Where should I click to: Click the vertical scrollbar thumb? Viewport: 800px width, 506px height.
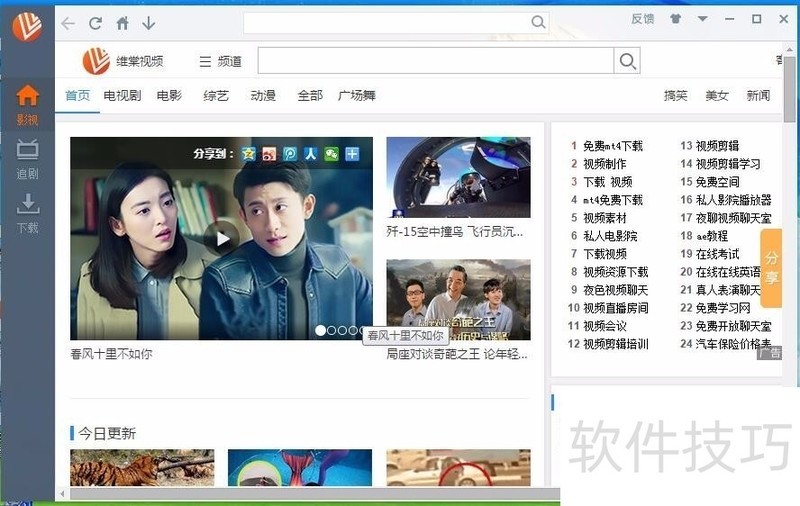(790, 89)
